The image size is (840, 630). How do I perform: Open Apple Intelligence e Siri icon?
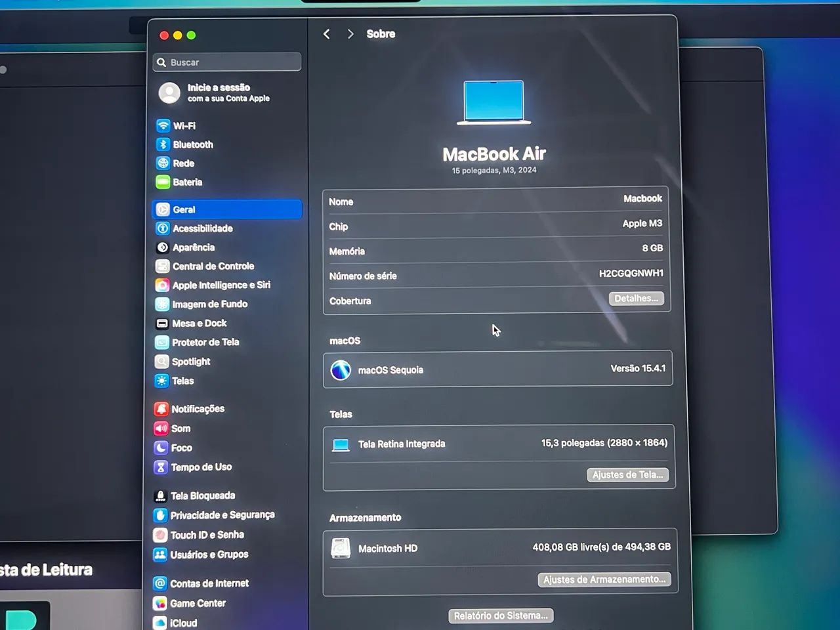click(162, 285)
